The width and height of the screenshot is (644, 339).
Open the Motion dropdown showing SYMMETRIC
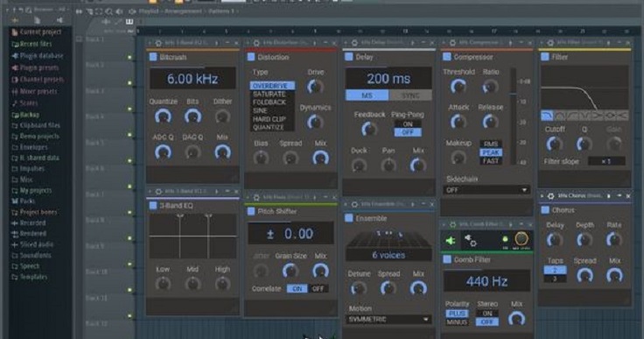pos(388,319)
